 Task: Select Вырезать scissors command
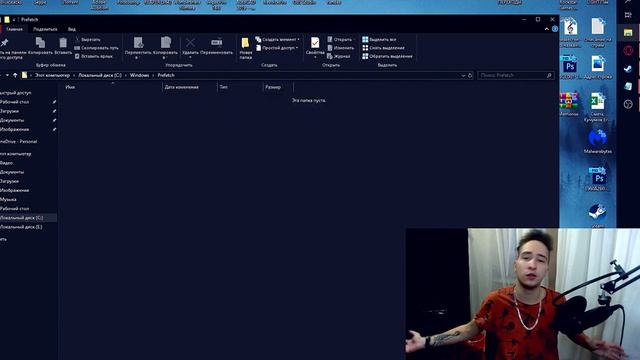(x=88, y=40)
